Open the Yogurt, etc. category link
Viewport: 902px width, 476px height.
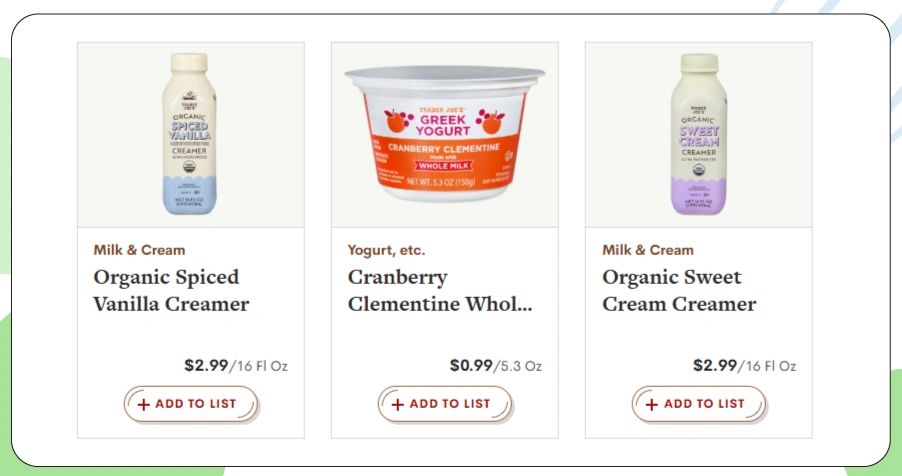(x=386, y=250)
